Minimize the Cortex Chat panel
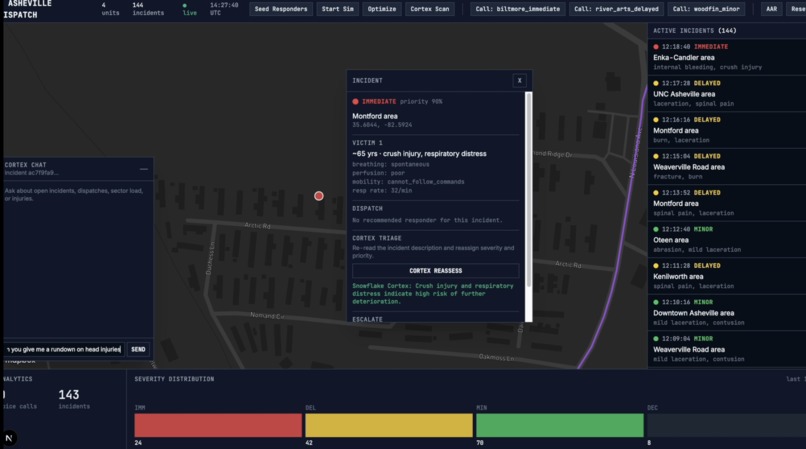This screenshot has height=449, width=806. point(144,169)
